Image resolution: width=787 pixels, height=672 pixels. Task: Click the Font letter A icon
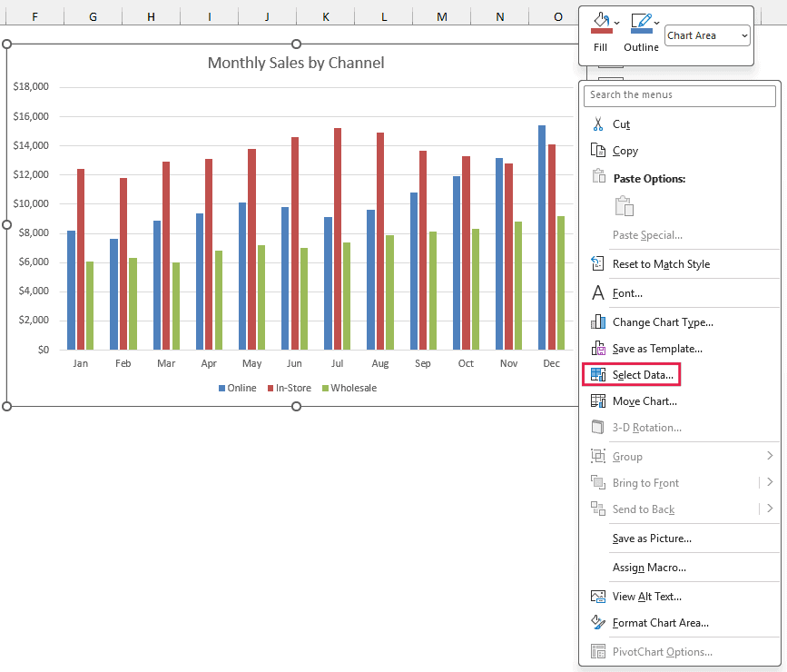598,292
